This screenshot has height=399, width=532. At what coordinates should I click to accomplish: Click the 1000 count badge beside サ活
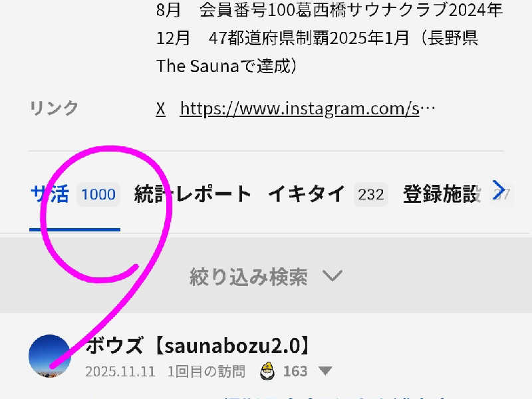pyautogui.click(x=98, y=194)
